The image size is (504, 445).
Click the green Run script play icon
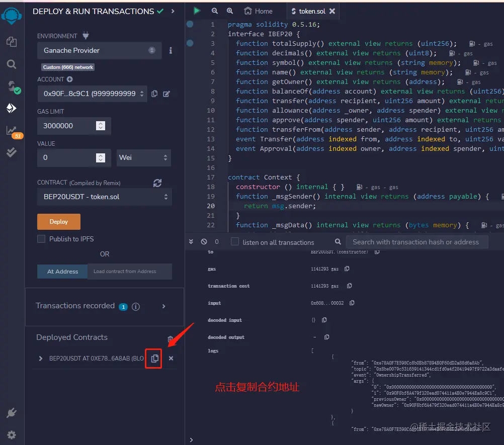(x=197, y=11)
